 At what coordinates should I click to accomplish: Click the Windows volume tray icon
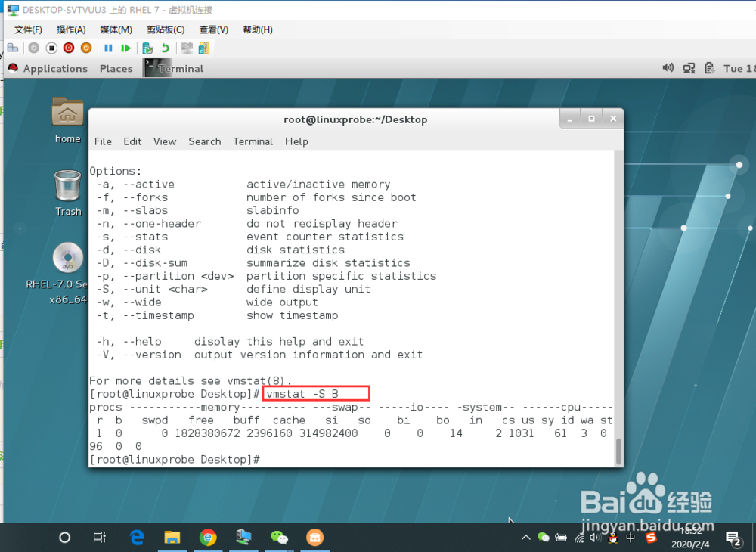click(596, 537)
